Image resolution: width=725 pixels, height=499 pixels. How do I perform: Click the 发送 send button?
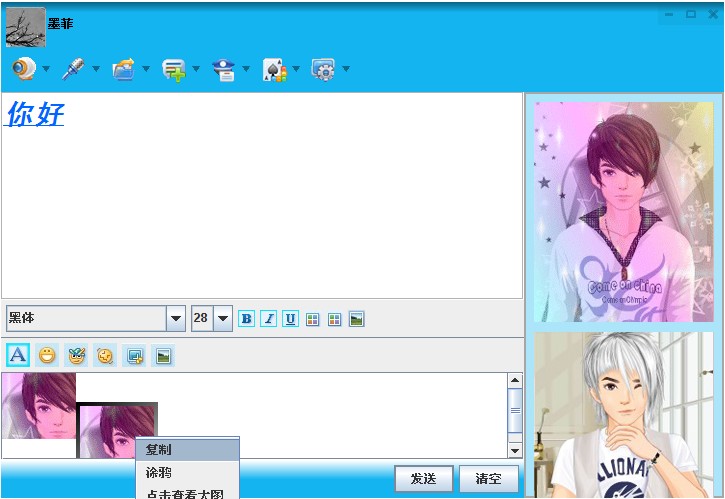pyautogui.click(x=424, y=479)
